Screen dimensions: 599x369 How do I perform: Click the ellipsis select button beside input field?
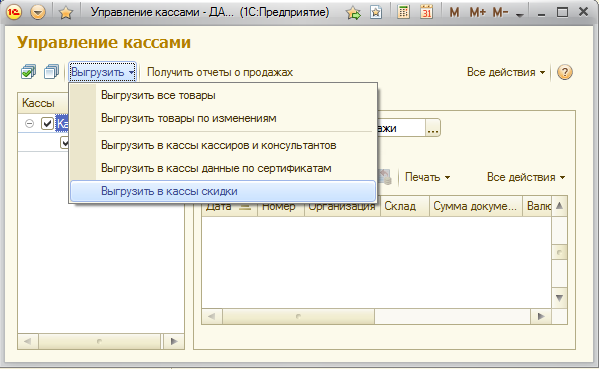click(x=433, y=128)
